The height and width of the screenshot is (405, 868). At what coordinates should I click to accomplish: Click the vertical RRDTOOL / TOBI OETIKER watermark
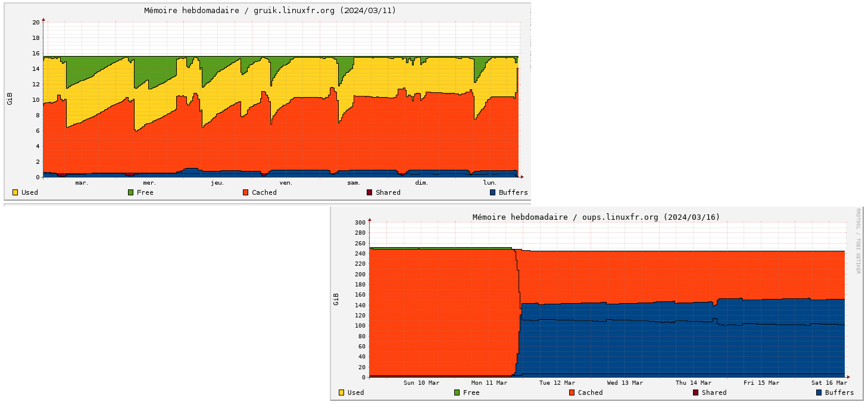click(x=858, y=241)
